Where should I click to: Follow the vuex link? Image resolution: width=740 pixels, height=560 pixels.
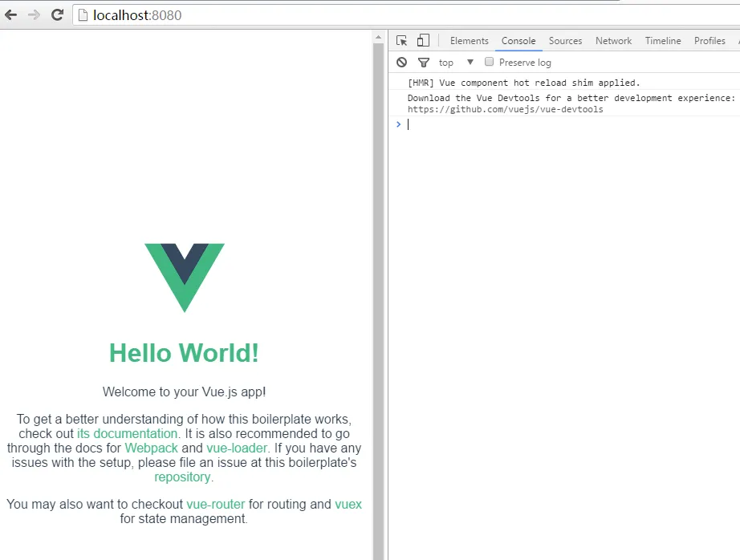[348, 505]
